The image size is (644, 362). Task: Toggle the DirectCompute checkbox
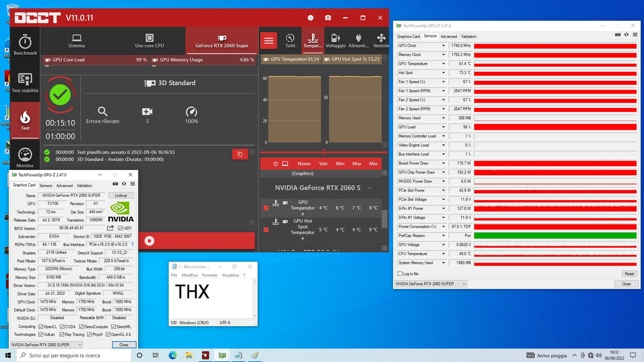[81, 327]
